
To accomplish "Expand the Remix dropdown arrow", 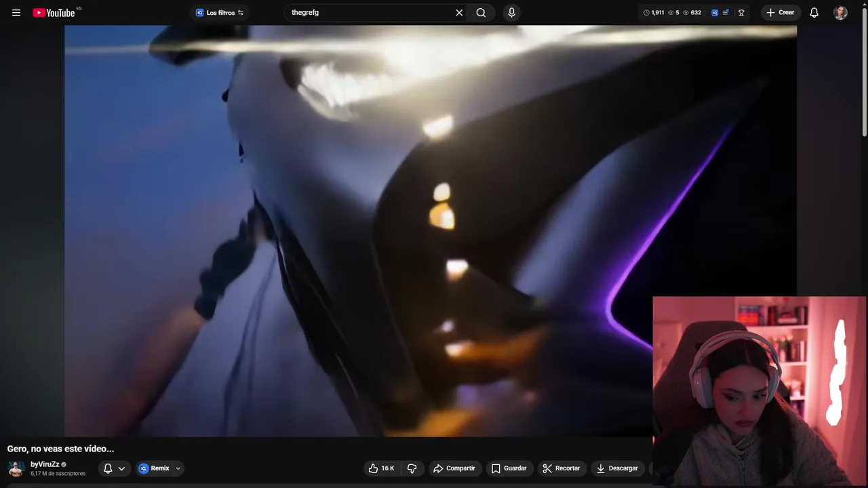I will 178,468.
